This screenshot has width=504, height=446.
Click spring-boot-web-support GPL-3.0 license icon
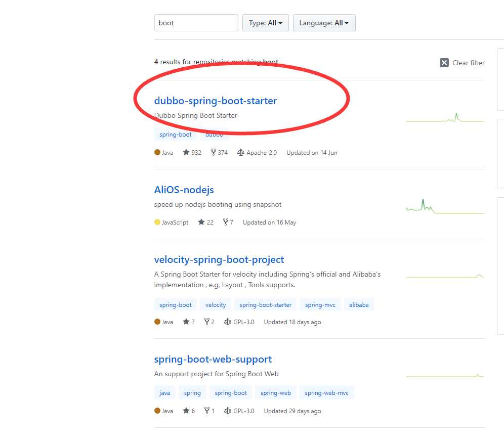pyautogui.click(x=228, y=411)
